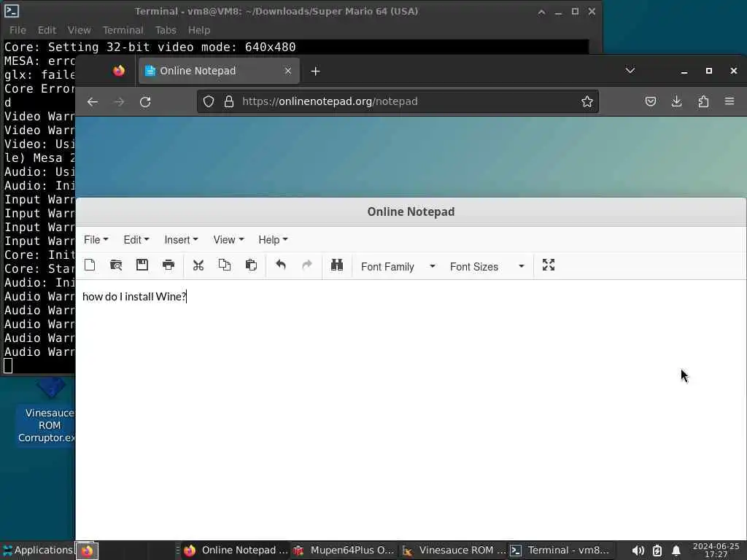
Task: Click the URL address bar
Action: pyautogui.click(x=398, y=101)
